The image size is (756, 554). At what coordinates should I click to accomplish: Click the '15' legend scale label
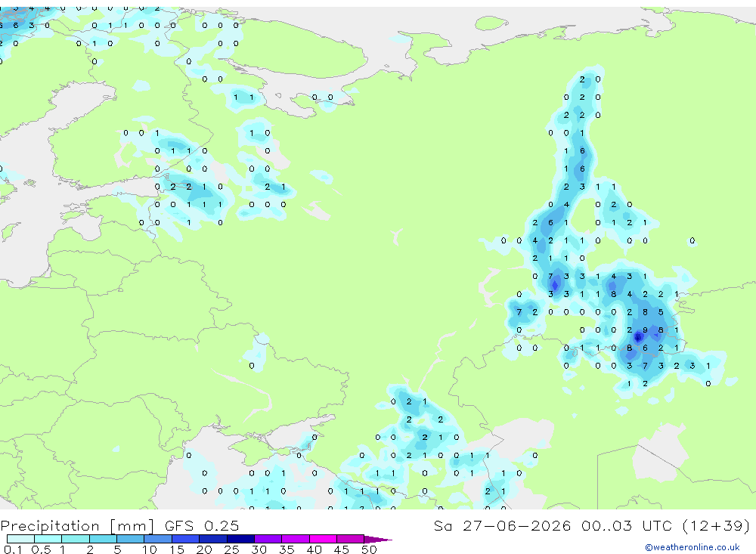pyautogui.click(x=177, y=549)
